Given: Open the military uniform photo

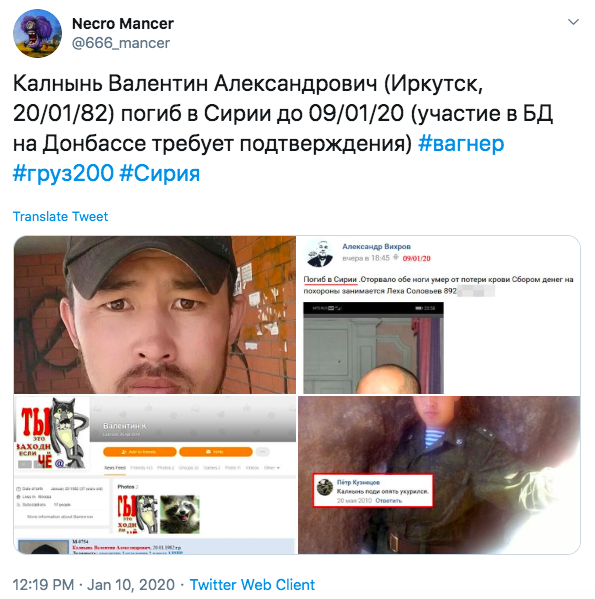Looking at the screenshot, I should tap(439, 475).
